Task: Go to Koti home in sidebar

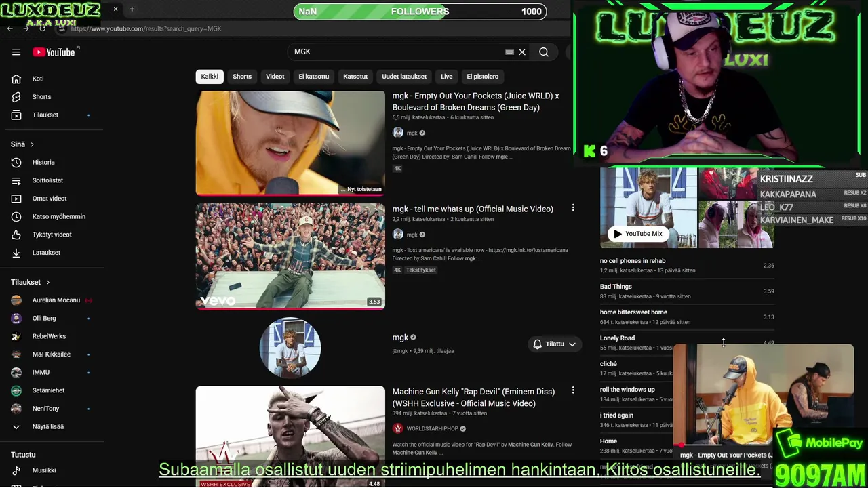Action: 38,79
